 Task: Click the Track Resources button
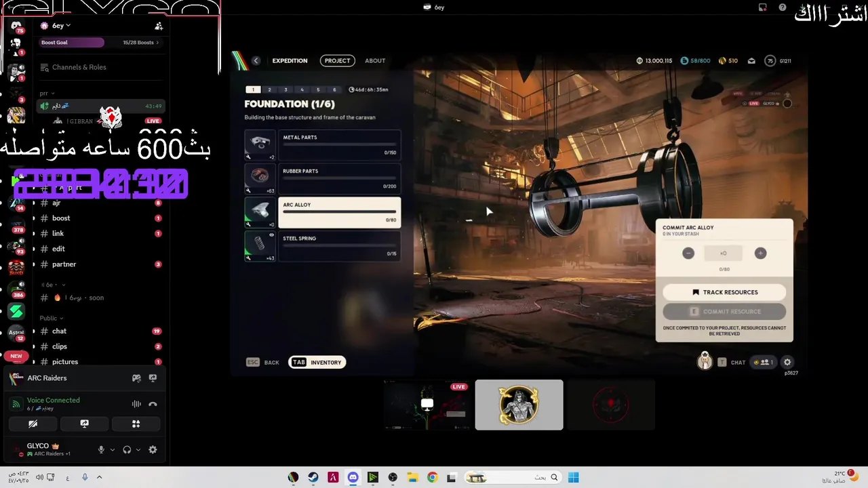(x=724, y=292)
